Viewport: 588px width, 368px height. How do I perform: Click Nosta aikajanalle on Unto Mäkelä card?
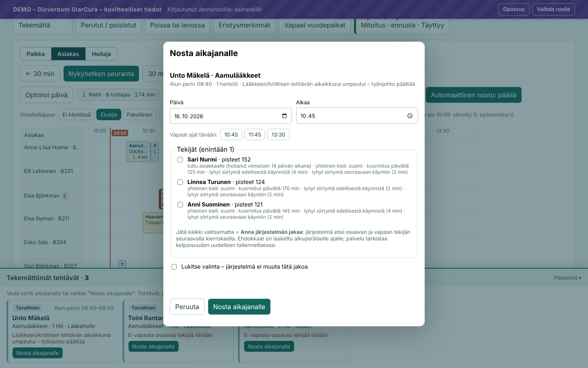[x=38, y=353]
